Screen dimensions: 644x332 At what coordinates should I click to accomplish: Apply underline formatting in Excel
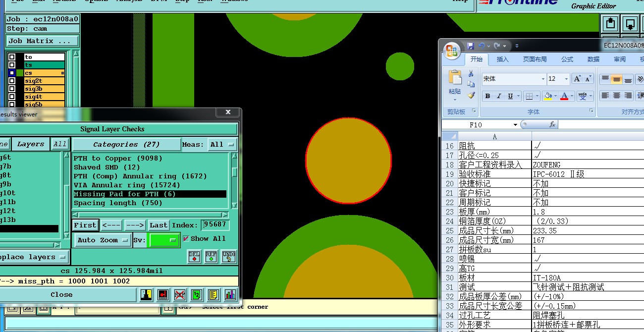(x=510, y=96)
